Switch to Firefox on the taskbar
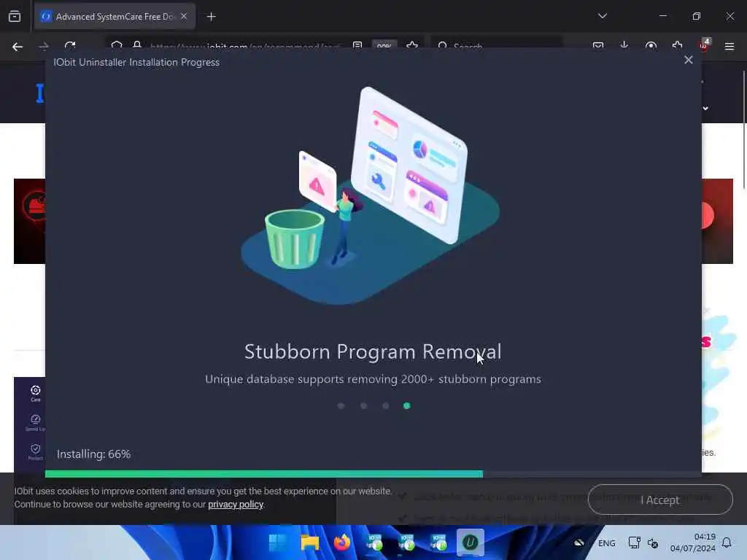 tap(341, 542)
